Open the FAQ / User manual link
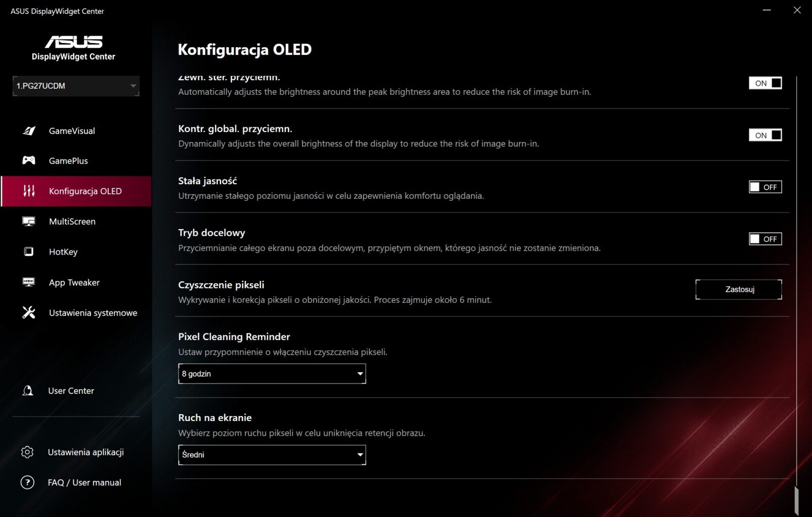The height and width of the screenshot is (517, 812). [84, 482]
